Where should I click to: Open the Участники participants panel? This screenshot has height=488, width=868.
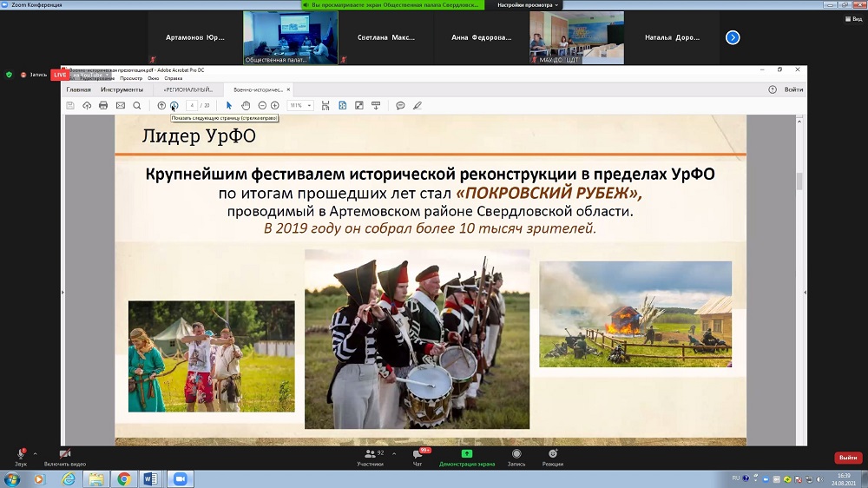(x=370, y=457)
